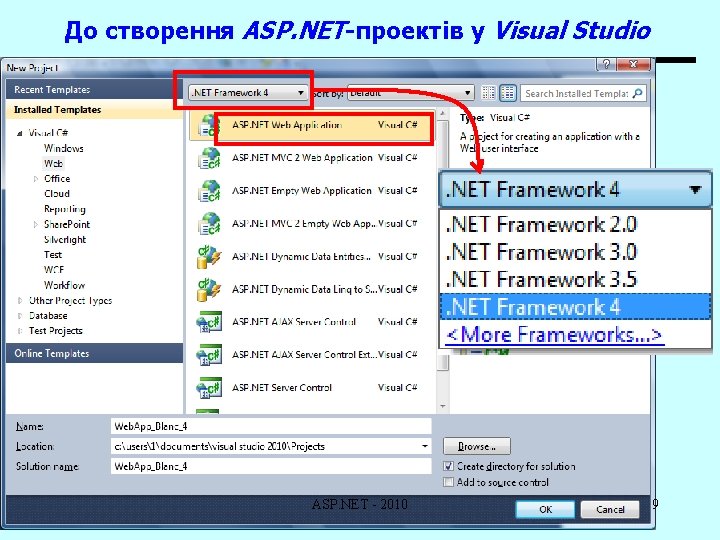Screen dimensions: 720x540
Task: Switch to small icons view
Action: 488,93
